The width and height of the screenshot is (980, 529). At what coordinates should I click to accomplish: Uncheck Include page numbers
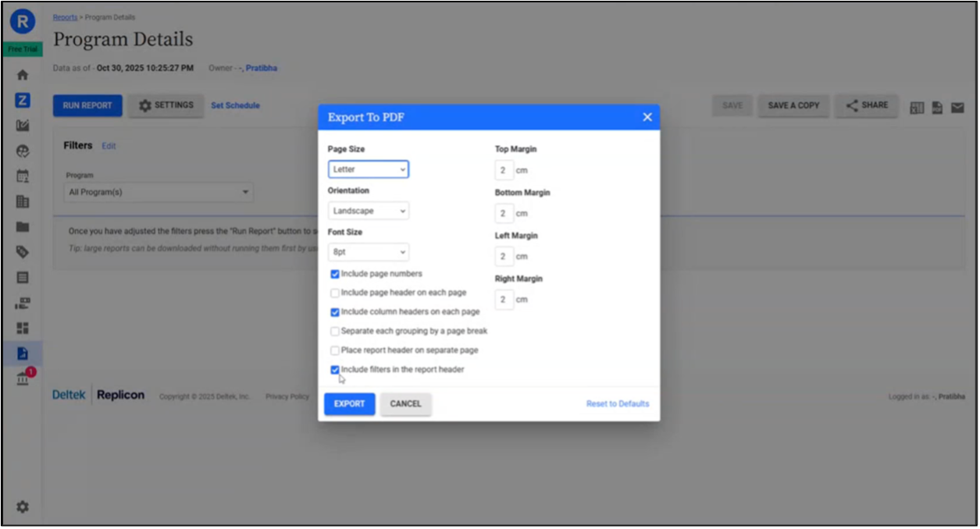coord(335,274)
